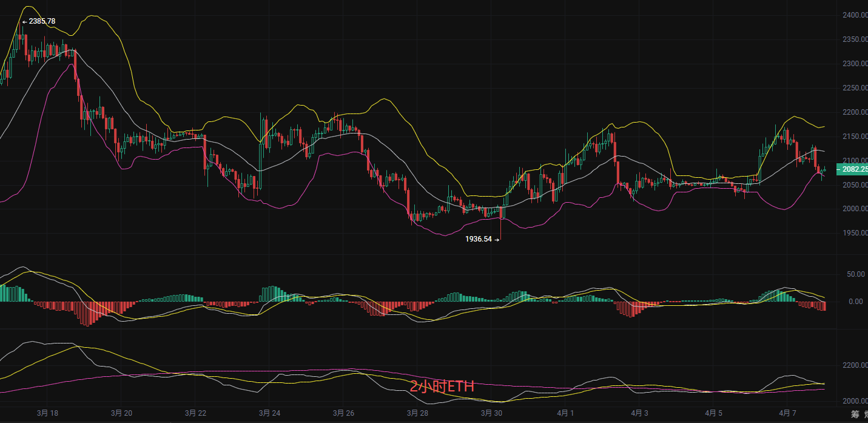Select 4月 7 on the time axis
This screenshot has width=868, height=423.
tap(787, 413)
